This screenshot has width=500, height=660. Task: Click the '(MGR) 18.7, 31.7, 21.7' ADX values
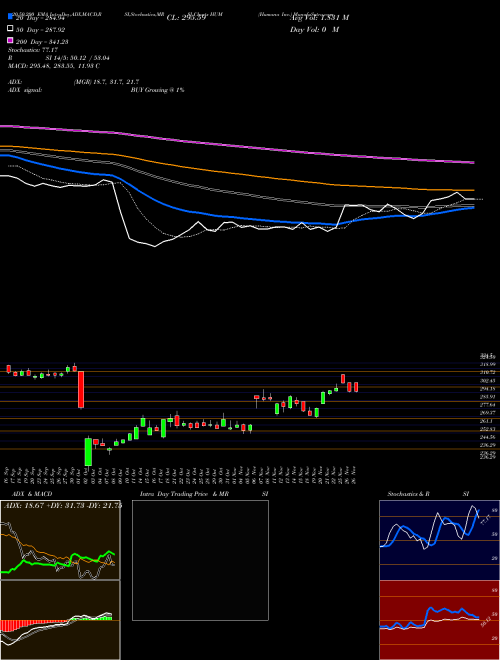[106, 82]
